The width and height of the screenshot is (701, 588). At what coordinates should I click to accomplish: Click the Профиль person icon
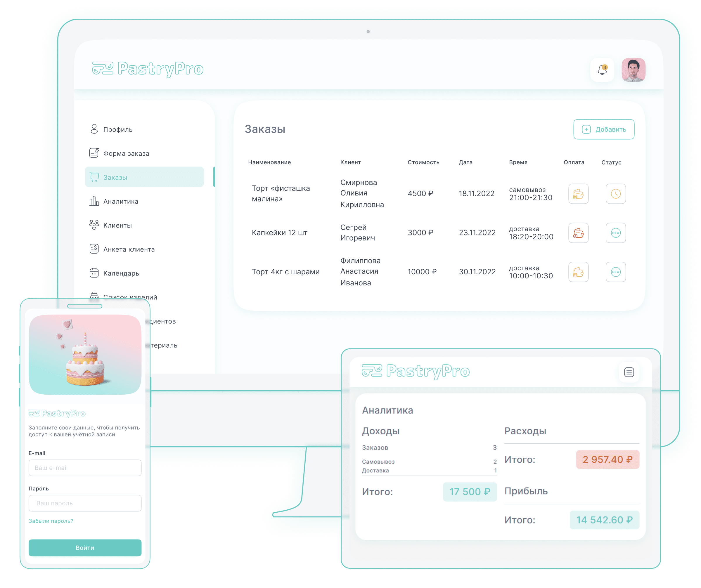click(94, 129)
